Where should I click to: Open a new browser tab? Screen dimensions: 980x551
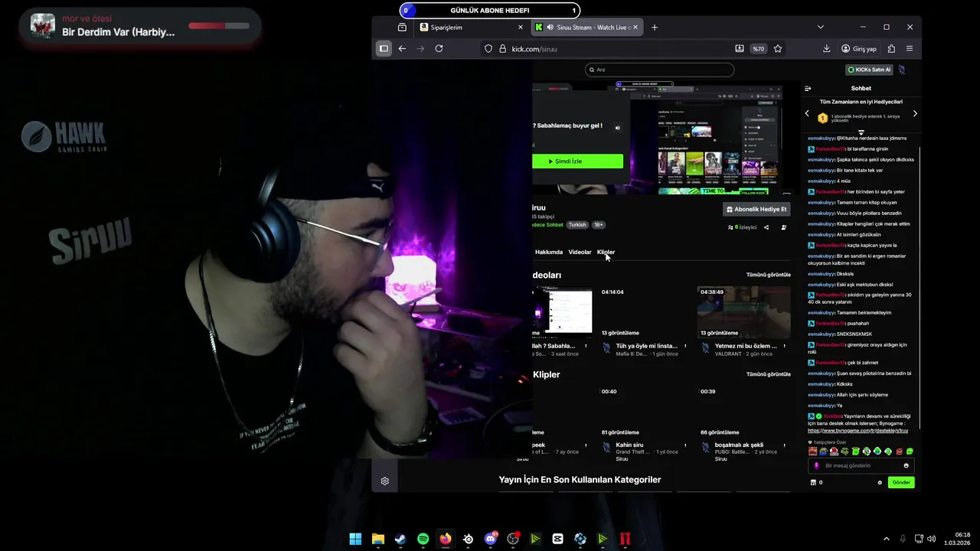[654, 28]
